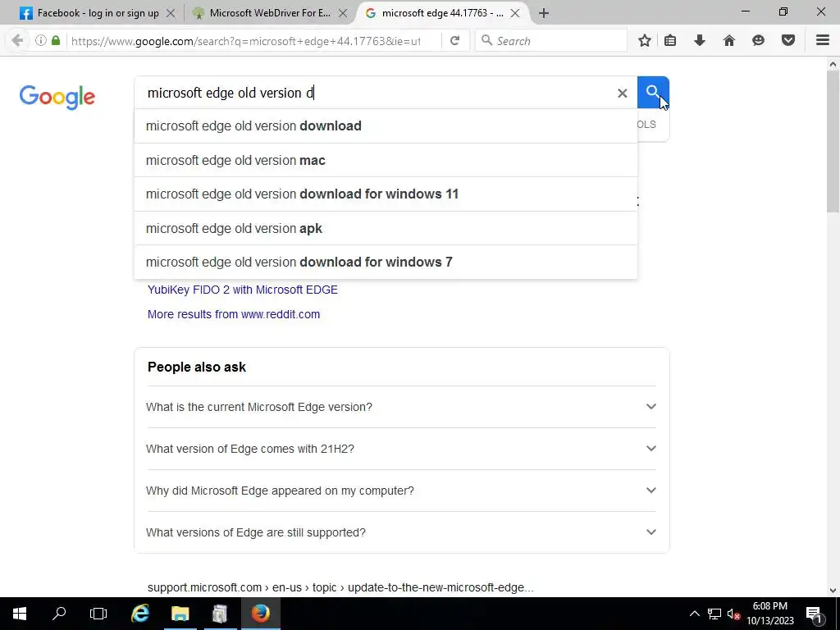Show bookmarks list icon
Image resolution: width=840 pixels, height=630 pixels.
pyautogui.click(x=670, y=41)
